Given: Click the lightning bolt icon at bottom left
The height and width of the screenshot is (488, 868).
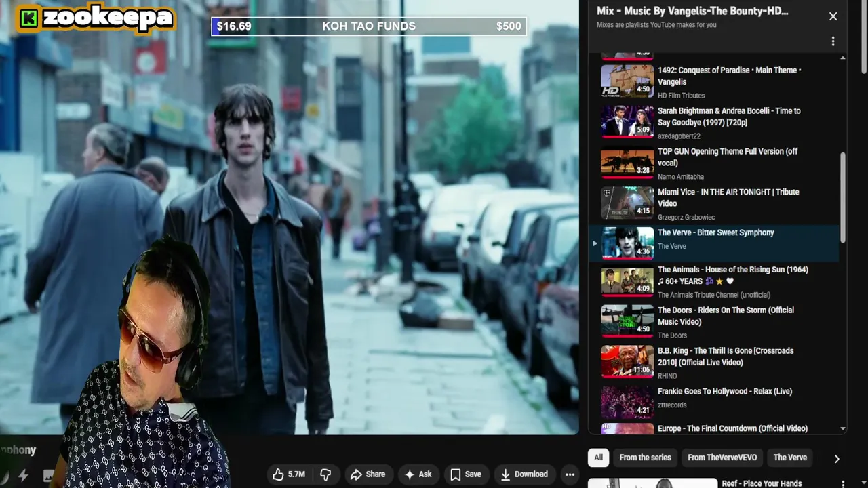Looking at the screenshot, I should [23, 476].
